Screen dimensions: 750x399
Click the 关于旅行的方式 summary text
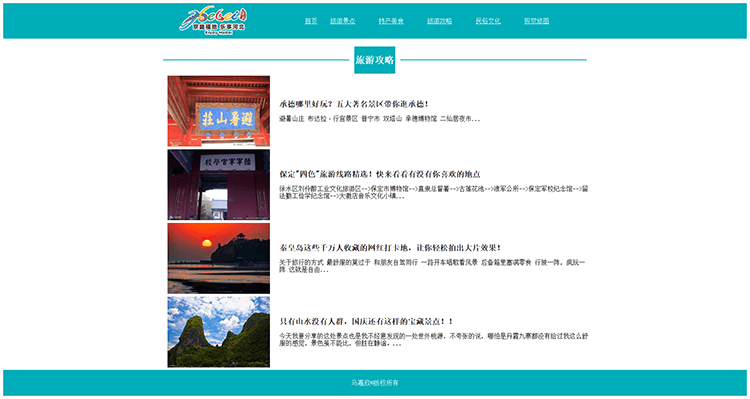[433, 266]
